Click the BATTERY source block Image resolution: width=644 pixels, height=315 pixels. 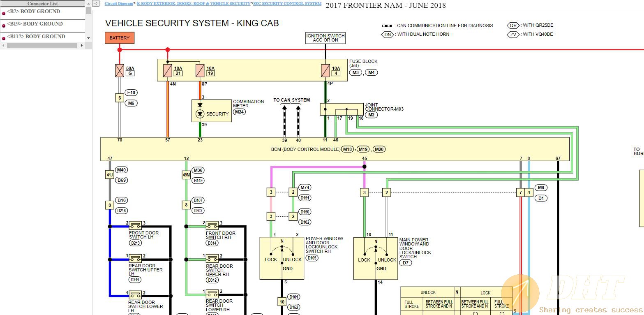pyautogui.click(x=120, y=38)
